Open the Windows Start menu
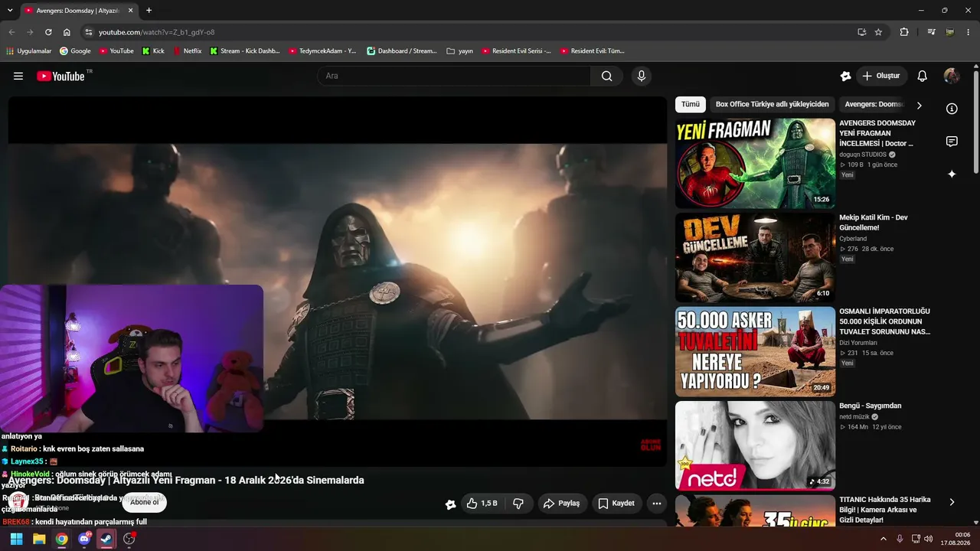Screen dimensions: 980x551 point(16,539)
